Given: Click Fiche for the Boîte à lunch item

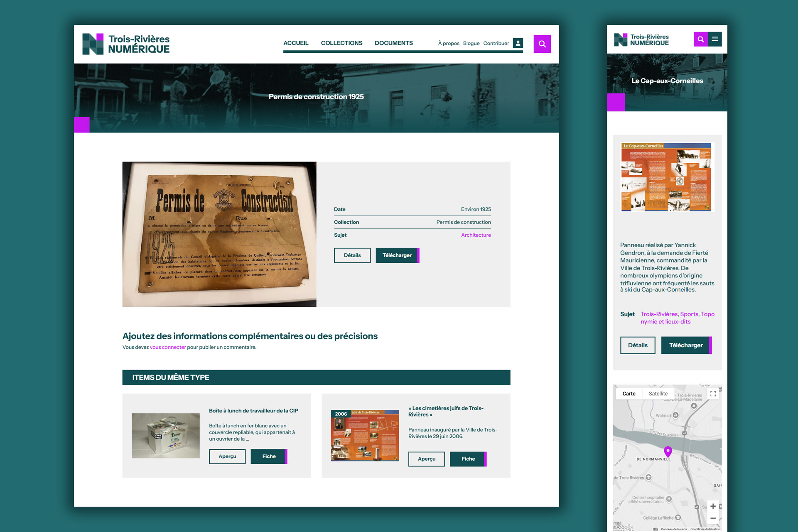Looking at the screenshot, I should (269, 456).
